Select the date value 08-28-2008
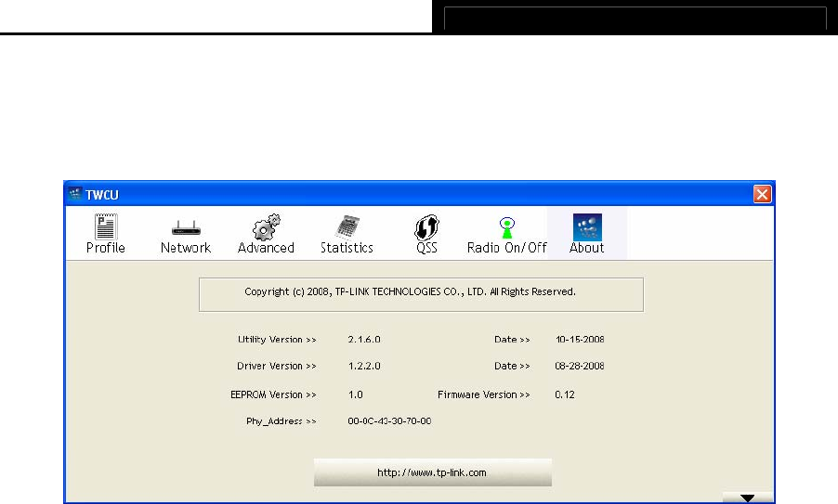 (580, 367)
